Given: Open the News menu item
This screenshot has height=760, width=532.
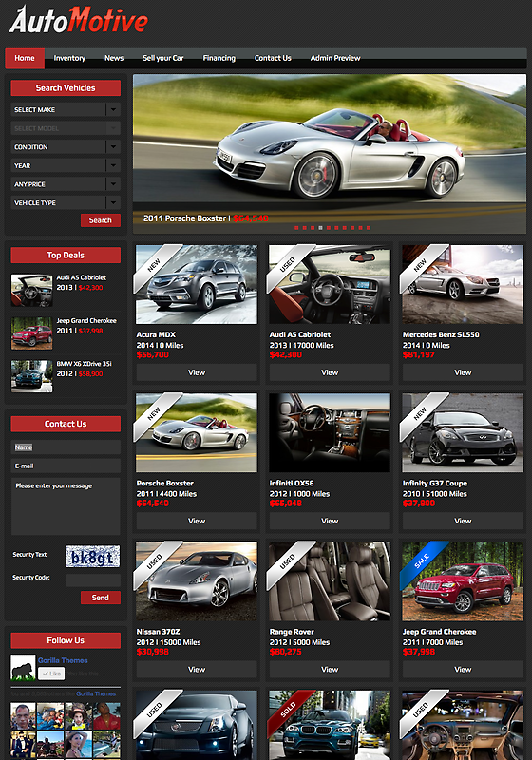Looking at the screenshot, I should 114,58.
